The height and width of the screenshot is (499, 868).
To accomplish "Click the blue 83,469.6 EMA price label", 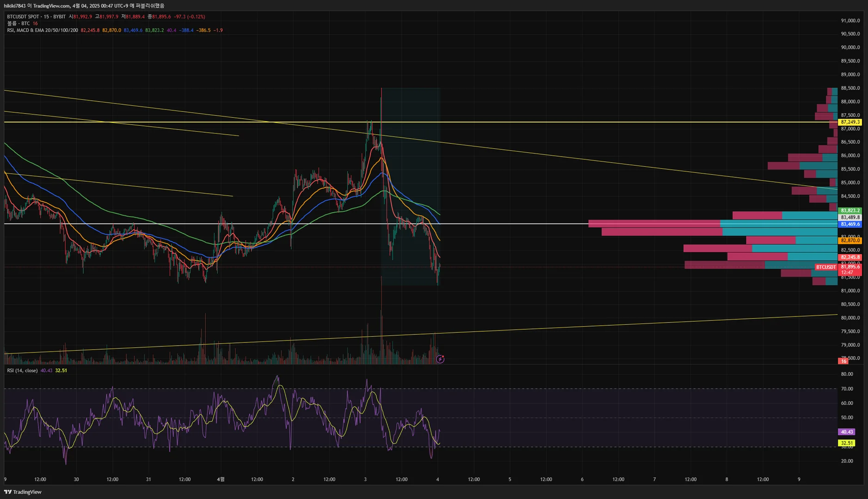I will 850,225.
